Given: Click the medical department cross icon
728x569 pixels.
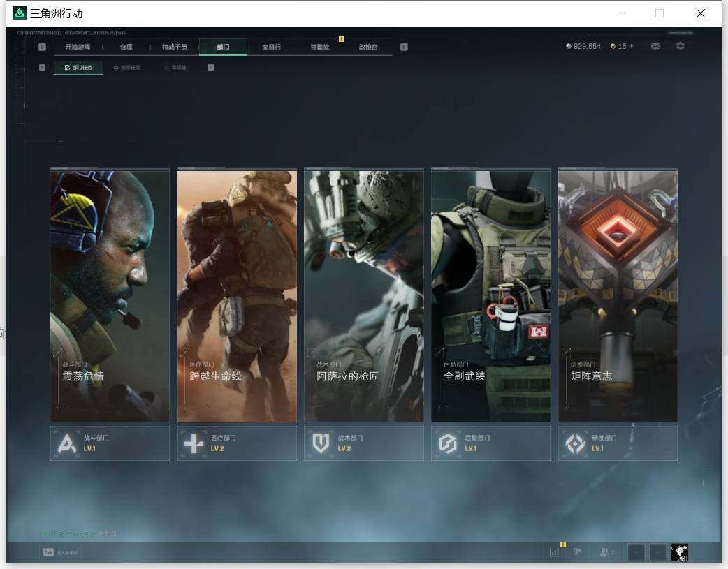Looking at the screenshot, I should click(x=194, y=444).
